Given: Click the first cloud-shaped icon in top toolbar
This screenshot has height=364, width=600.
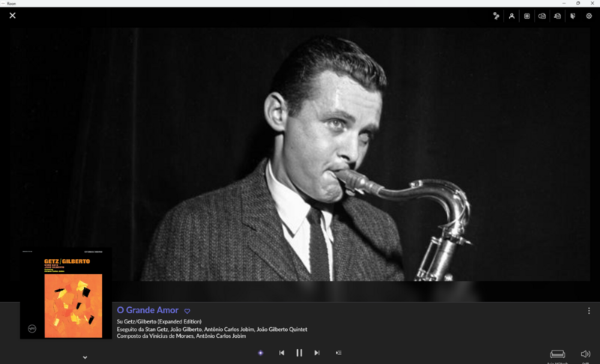Looking at the screenshot, I should point(542,16).
